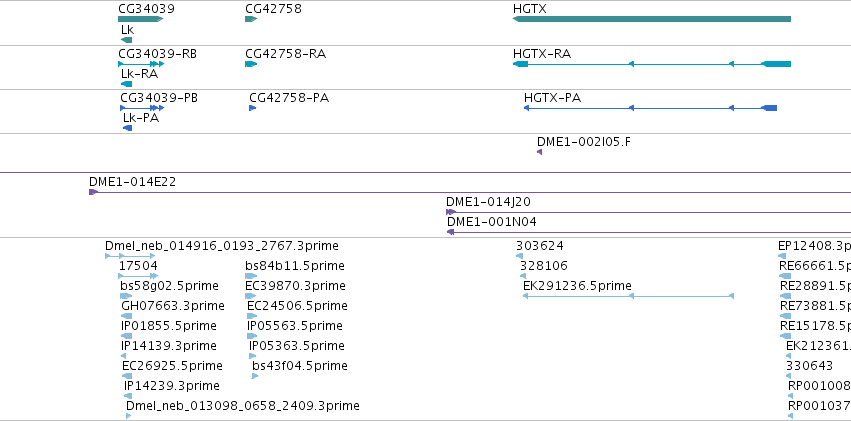Viewport: 851px width, 421px height.
Task: Click the Dmel_neb_014916_0193_2767.3prime feature
Action: 130,256
